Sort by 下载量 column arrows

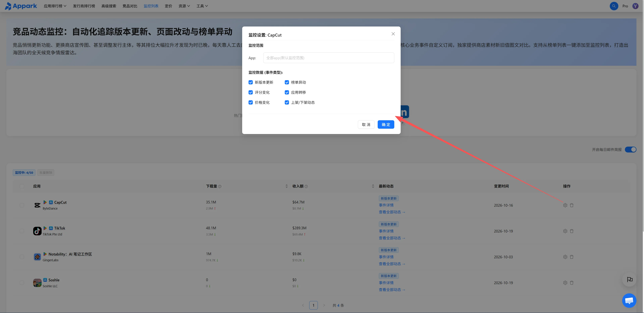click(x=286, y=186)
